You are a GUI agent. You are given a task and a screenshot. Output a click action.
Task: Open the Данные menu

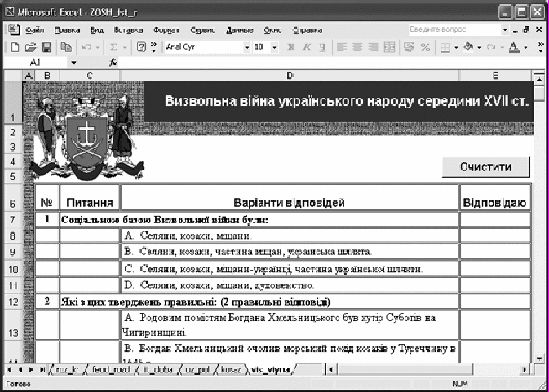240,30
